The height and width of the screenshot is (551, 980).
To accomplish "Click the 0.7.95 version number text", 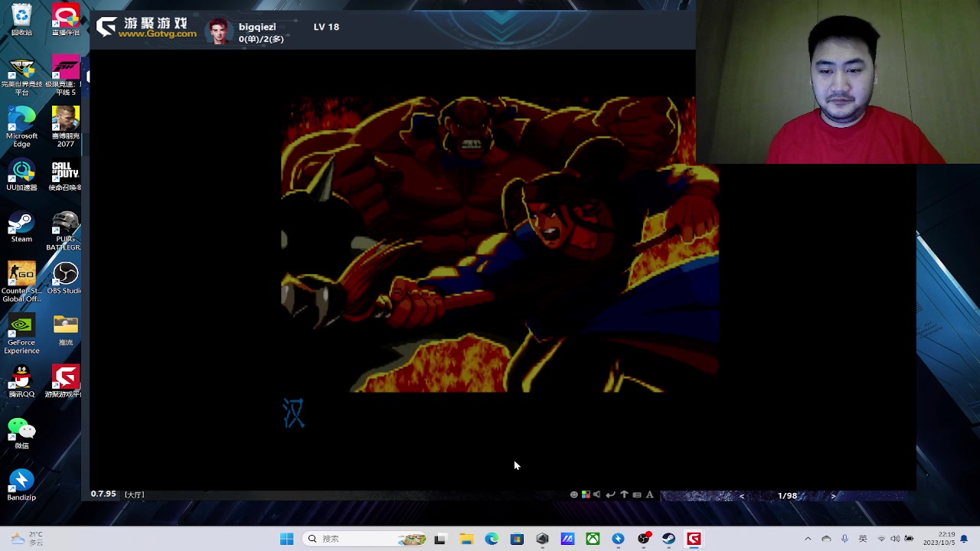I will 103,494.
